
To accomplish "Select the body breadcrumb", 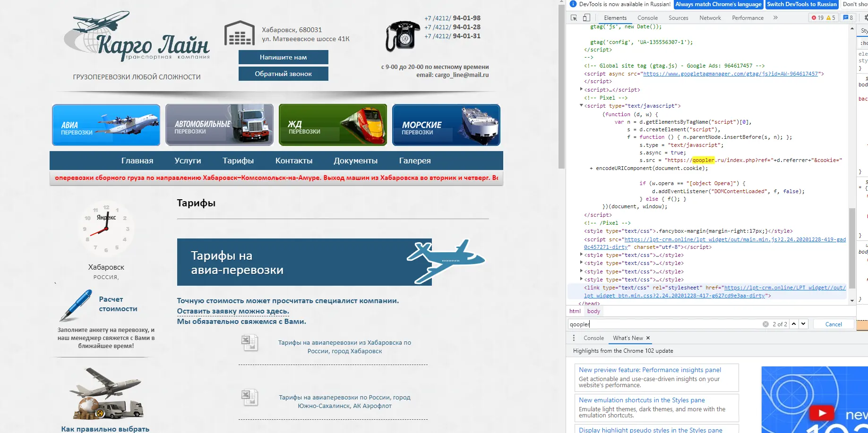I will [x=593, y=311].
